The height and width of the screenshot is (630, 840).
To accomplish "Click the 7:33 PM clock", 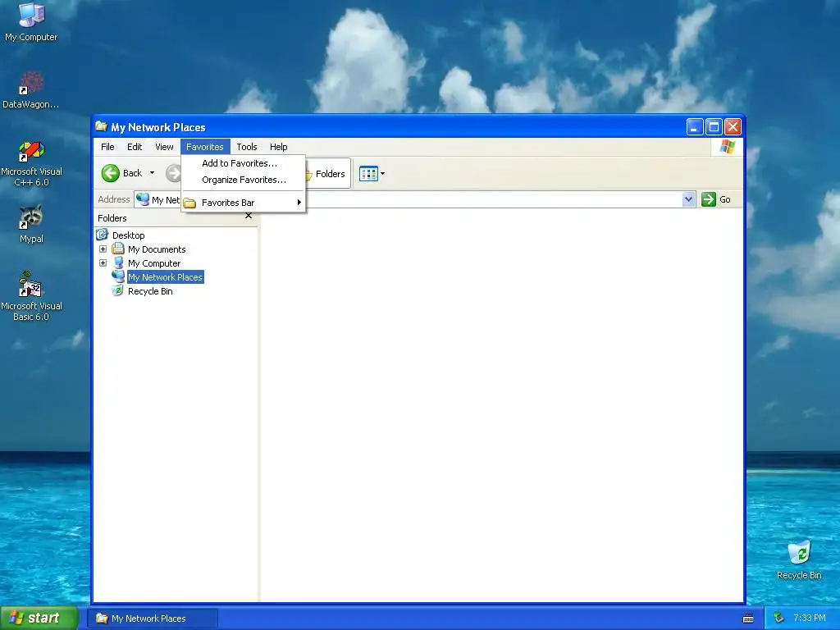I will coord(810,618).
